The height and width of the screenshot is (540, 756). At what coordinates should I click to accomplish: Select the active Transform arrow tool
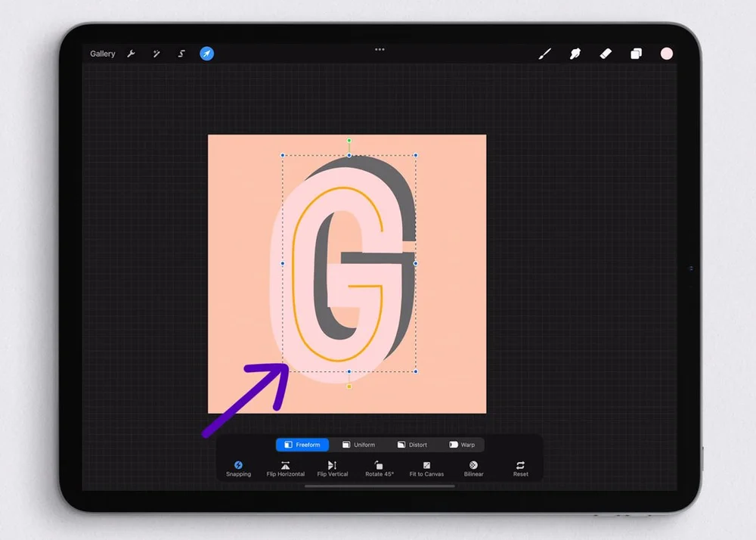point(206,54)
